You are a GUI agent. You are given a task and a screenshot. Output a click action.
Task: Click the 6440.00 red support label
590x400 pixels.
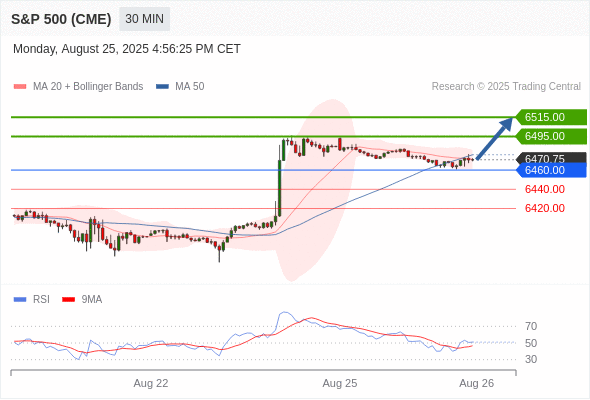click(545, 189)
